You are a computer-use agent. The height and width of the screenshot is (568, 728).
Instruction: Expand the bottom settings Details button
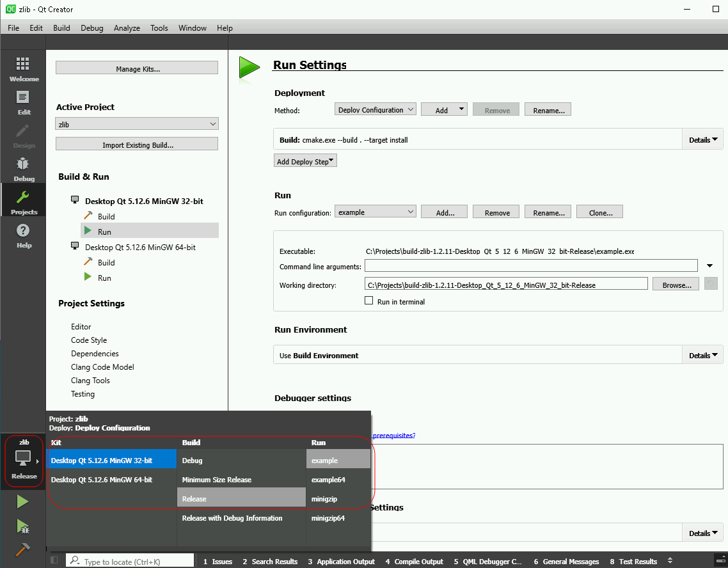702,533
